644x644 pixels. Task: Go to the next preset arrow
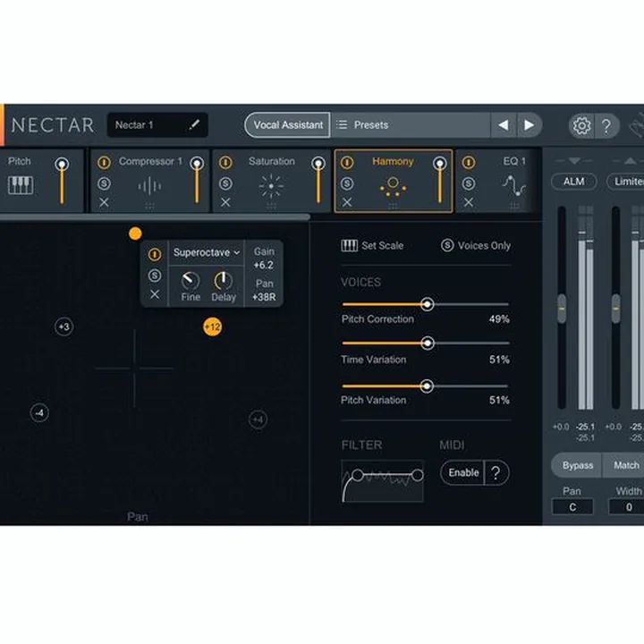[529, 125]
